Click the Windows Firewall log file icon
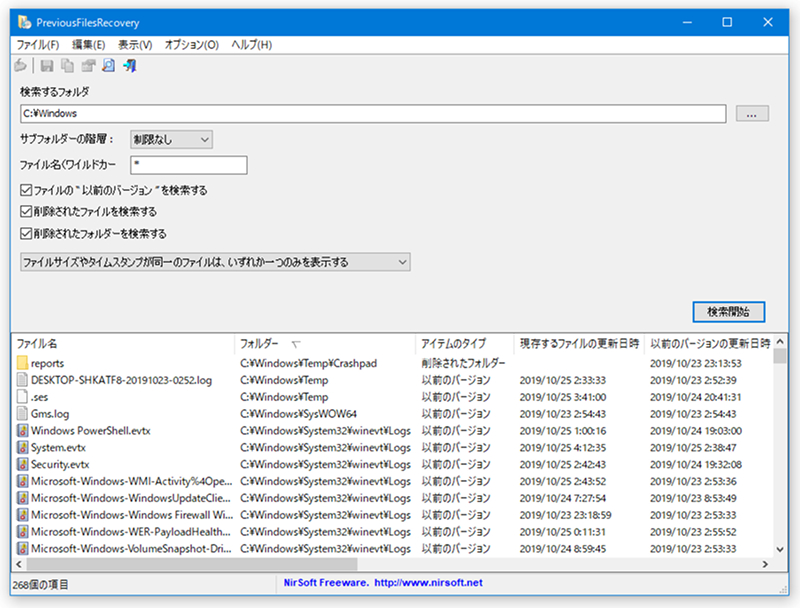 point(22,515)
